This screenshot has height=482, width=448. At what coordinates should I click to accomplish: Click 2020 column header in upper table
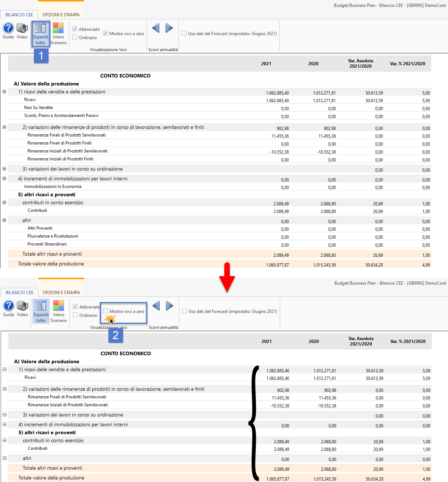313,64
